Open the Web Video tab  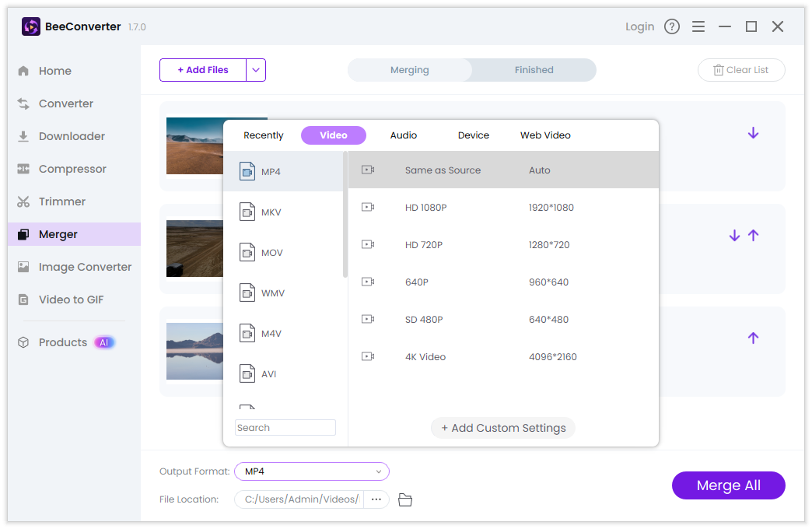tap(545, 135)
